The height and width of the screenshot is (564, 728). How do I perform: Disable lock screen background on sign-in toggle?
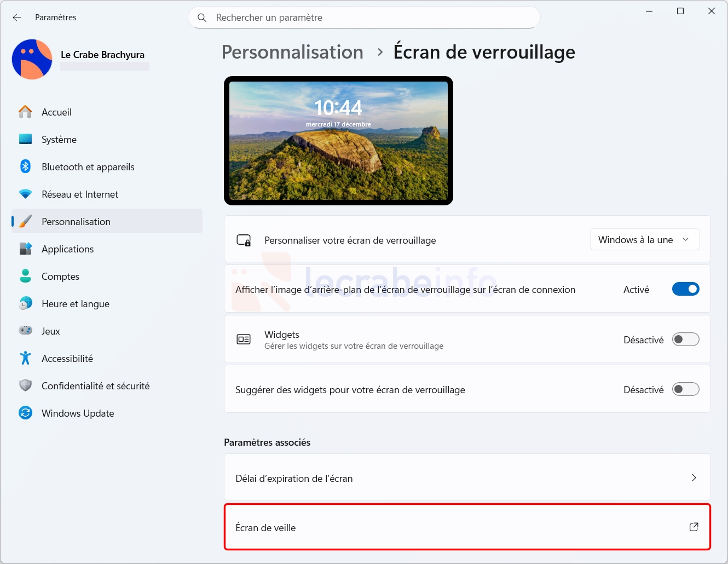685,289
